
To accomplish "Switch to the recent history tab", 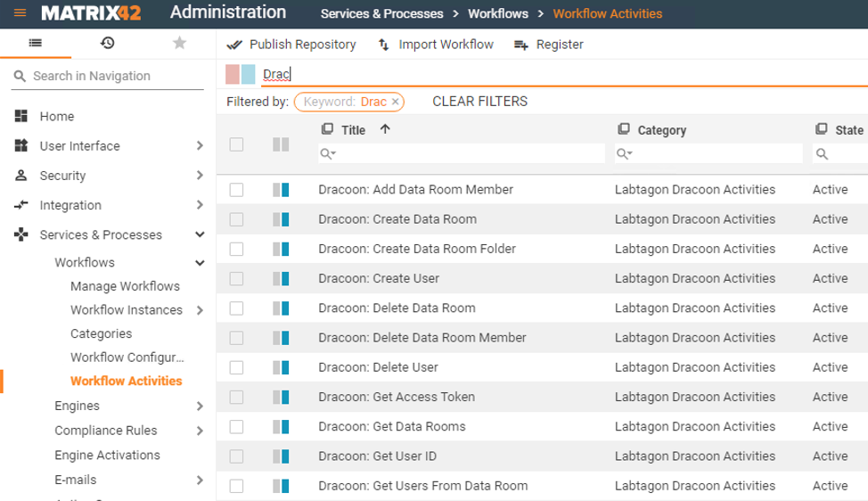I will 108,43.
